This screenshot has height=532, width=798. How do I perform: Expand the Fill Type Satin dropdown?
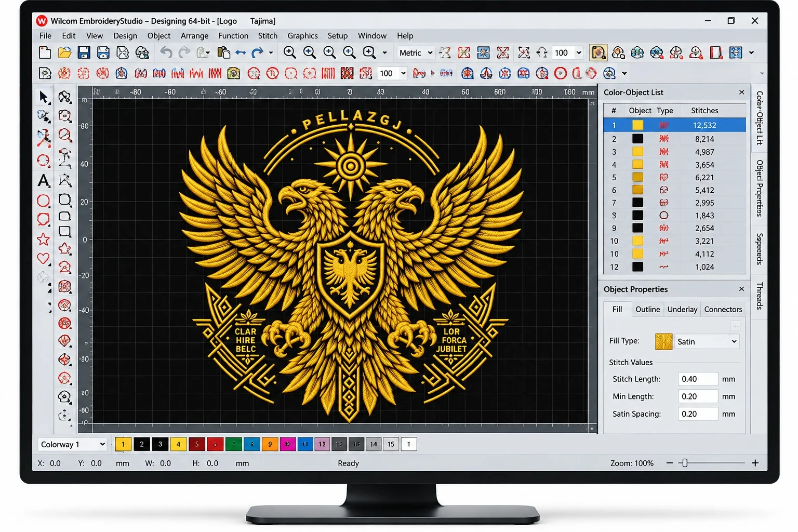707,341
